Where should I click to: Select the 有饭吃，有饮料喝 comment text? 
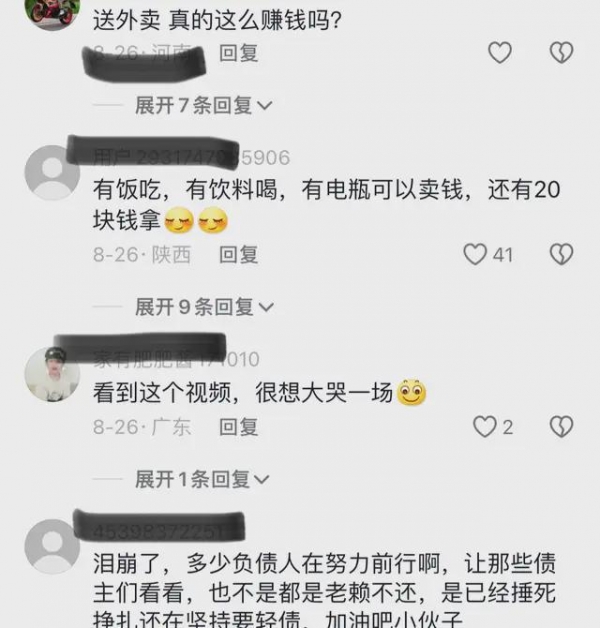(x=326, y=205)
